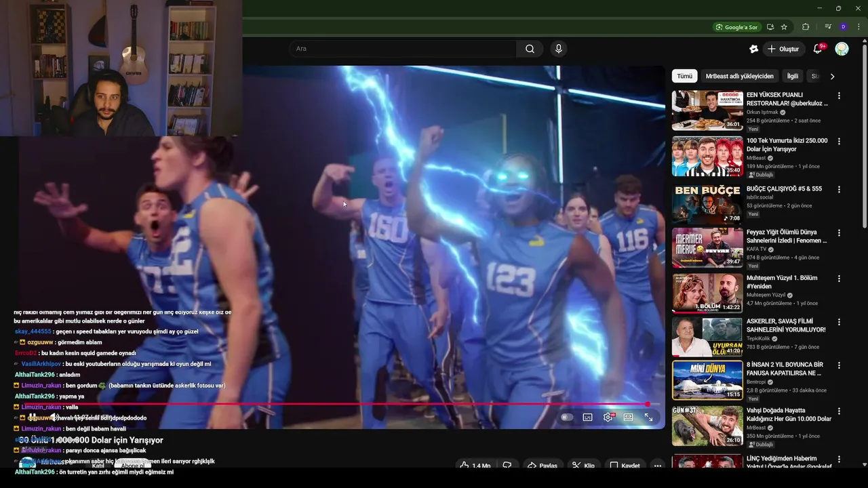Click the install app icon in address bar
The image size is (868, 488).
[x=770, y=27]
